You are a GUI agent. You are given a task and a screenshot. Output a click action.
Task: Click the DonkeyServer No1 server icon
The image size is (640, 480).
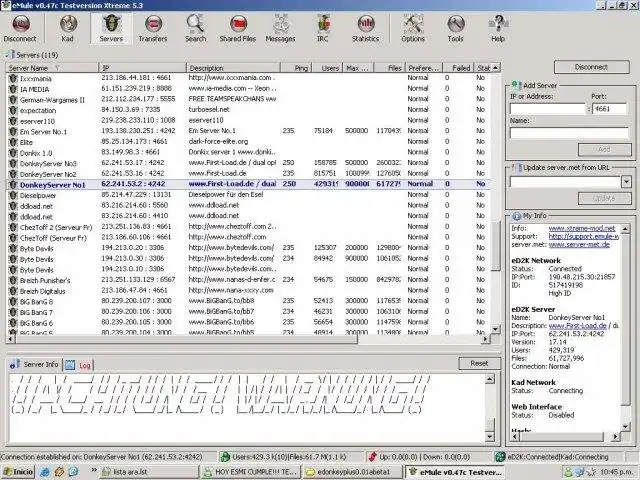click(x=13, y=184)
